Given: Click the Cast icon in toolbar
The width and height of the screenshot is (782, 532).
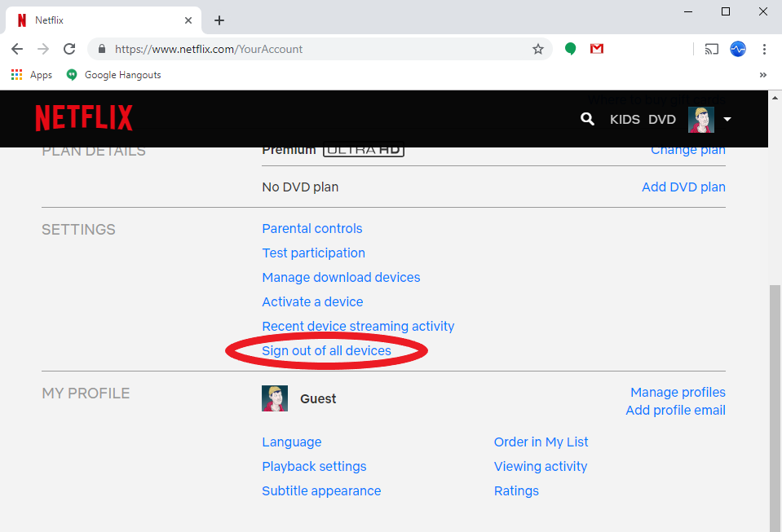Looking at the screenshot, I should pyautogui.click(x=711, y=49).
